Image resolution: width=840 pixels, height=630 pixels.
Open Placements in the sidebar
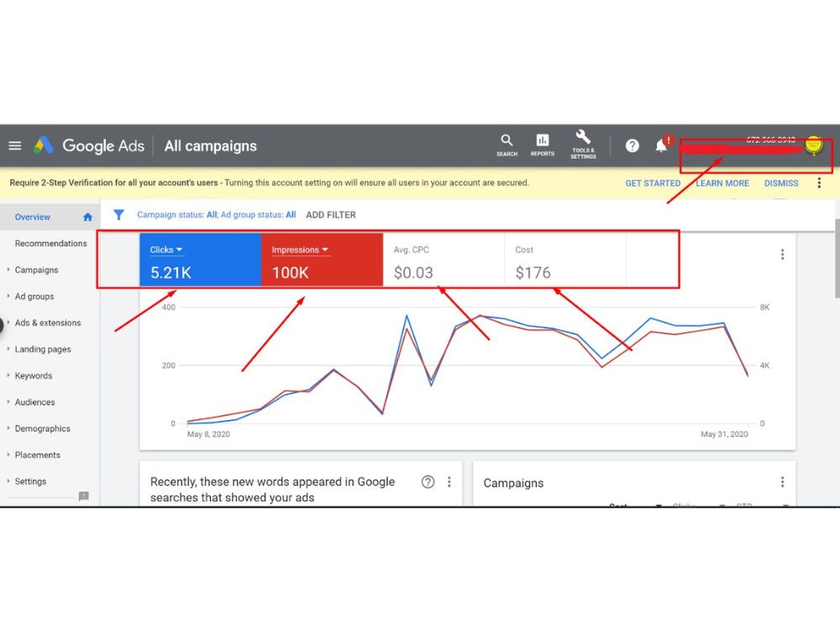[x=38, y=454]
